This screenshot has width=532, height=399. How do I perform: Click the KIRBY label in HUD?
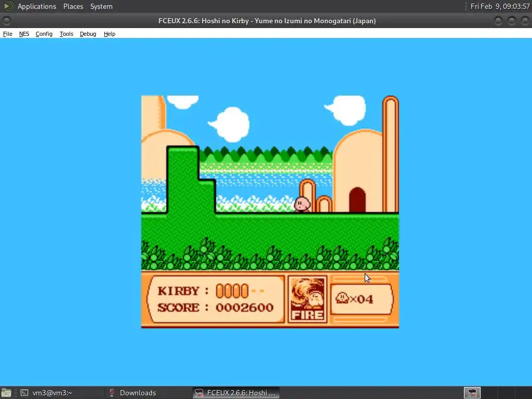(x=178, y=291)
